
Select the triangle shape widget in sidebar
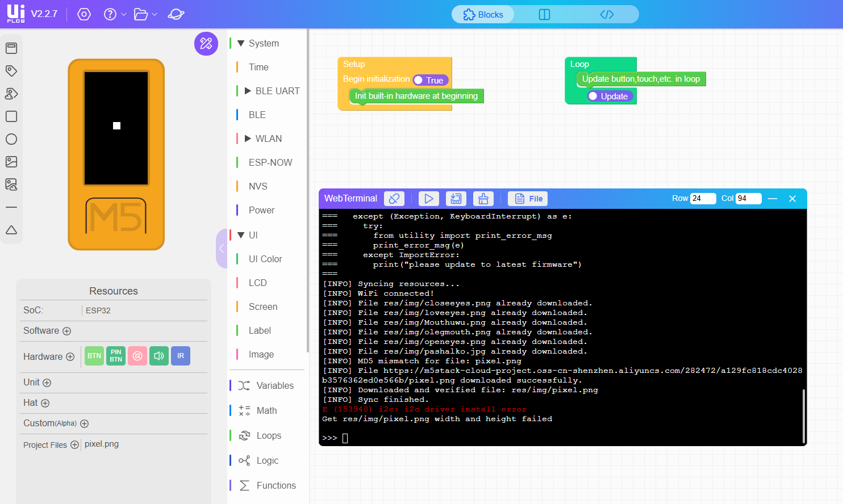[x=11, y=230]
